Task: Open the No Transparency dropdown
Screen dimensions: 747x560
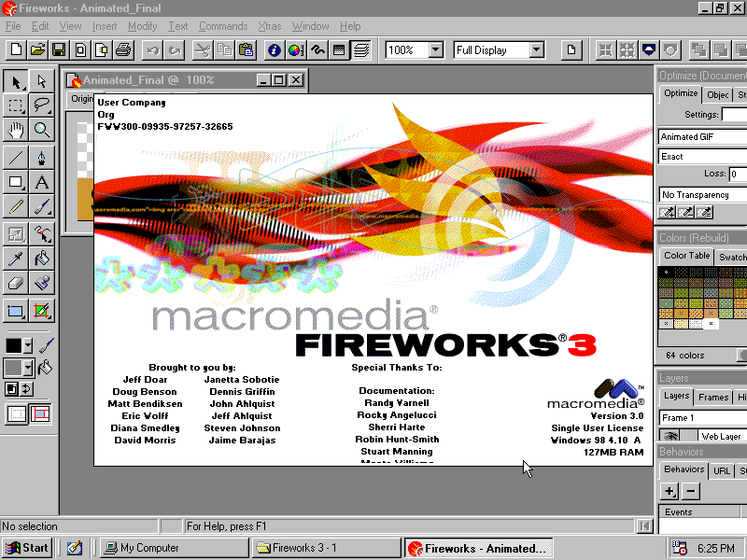Action: click(x=703, y=194)
